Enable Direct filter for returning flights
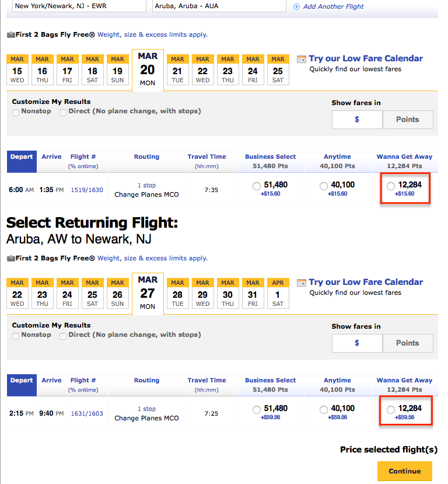Screen dimensions: 448x484 pyautogui.click(x=63, y=336)
